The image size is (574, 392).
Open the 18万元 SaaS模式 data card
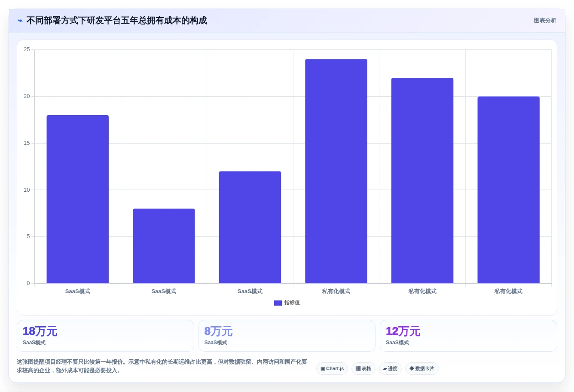coord(105,336)
